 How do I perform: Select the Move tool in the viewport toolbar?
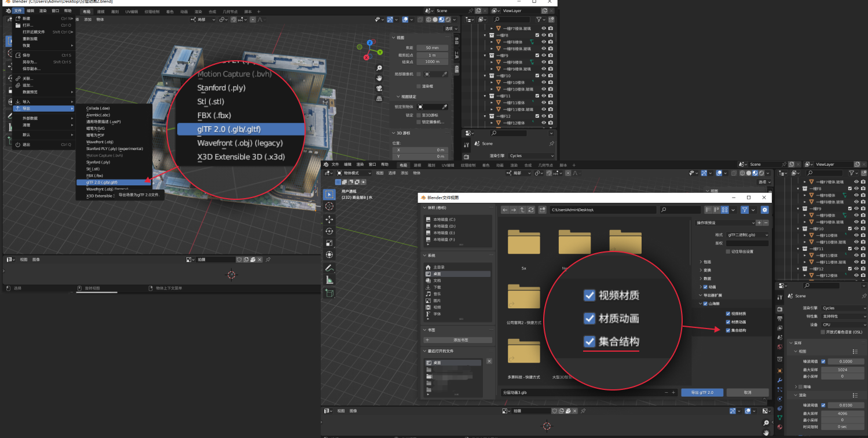pos(329,220)
